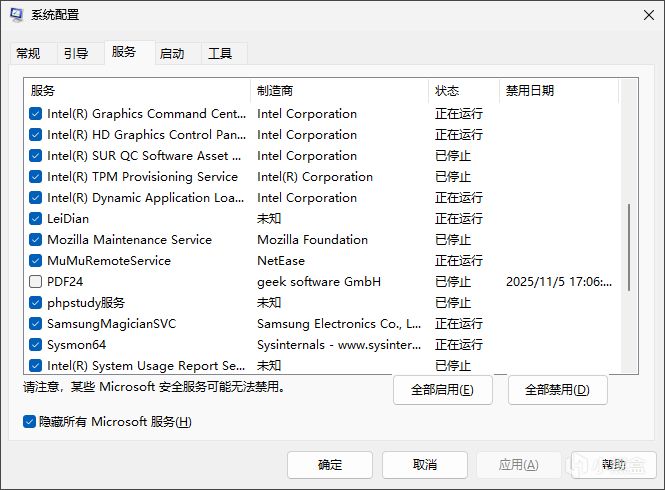
Task: Open the 引导 tab
Action: [x=76, y=54]
